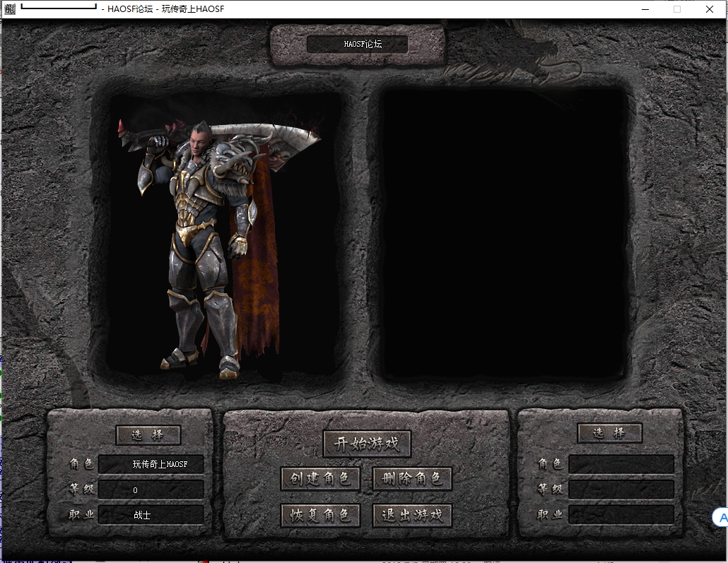
Task: Open 创建角色 to create a character
Action: click(320, 479)
